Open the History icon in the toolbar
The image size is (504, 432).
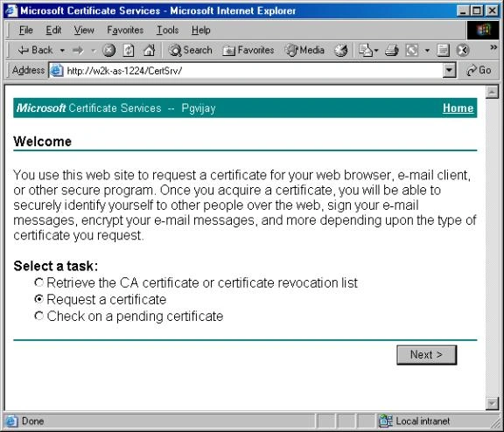(341, 50)
